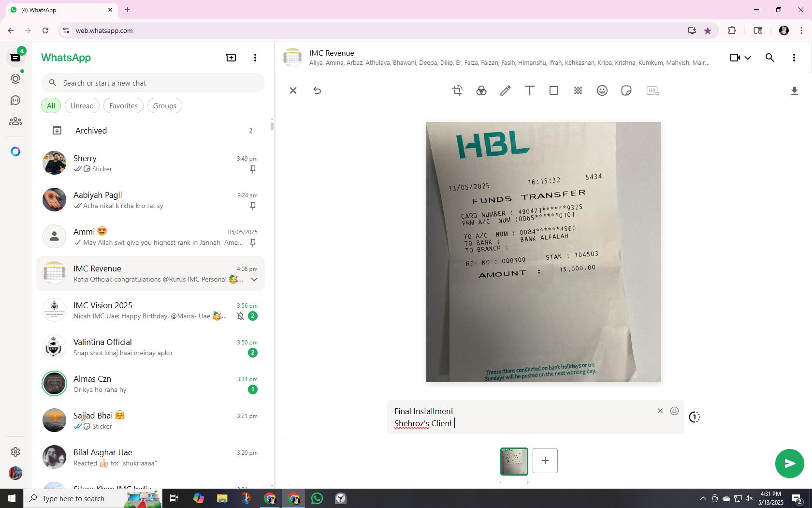Viewport: 812px width, 508px height.
Task: Reload the web.whatsapp.com page
Action: (45, 30)
